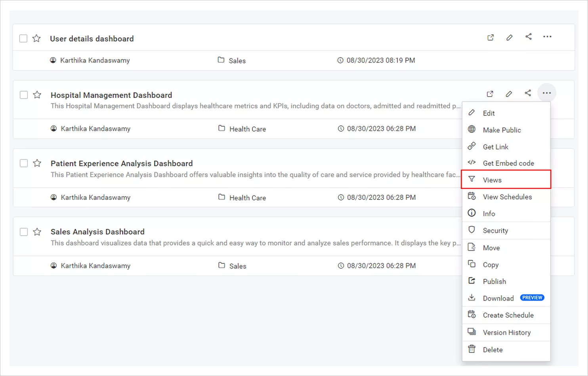Choose Get Link menu option
588x376 pixels.
[506, 147]
